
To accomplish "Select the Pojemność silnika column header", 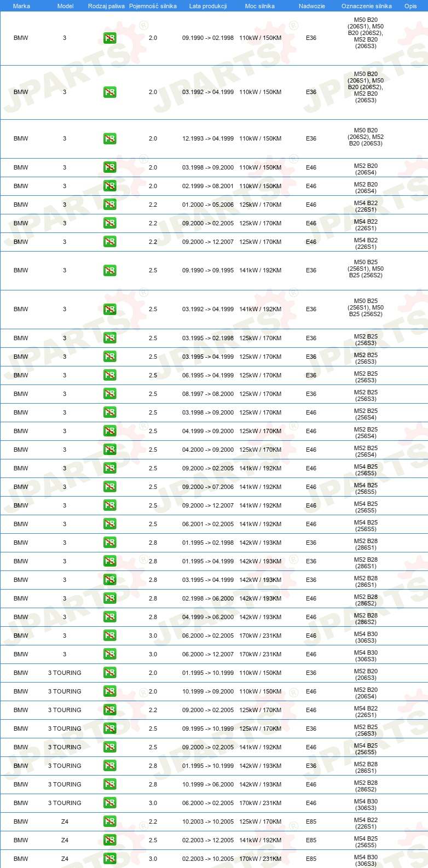I will click(x=153, y=6).
